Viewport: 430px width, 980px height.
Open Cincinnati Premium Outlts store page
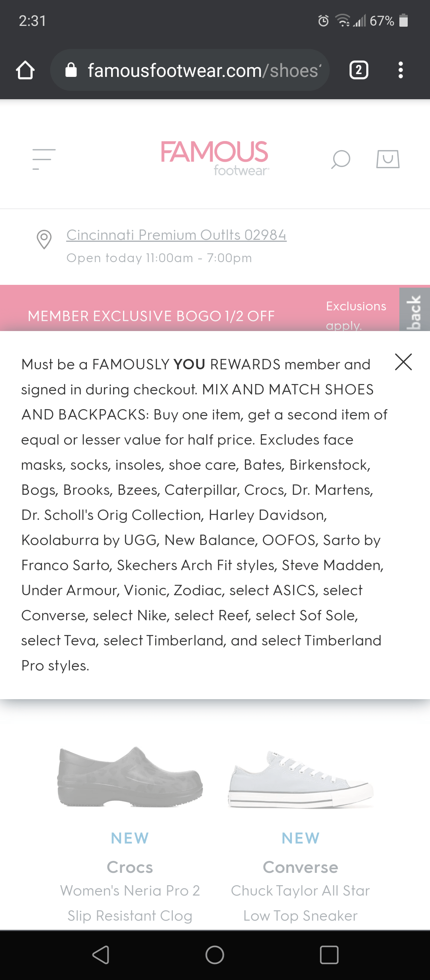click(177, 235)
